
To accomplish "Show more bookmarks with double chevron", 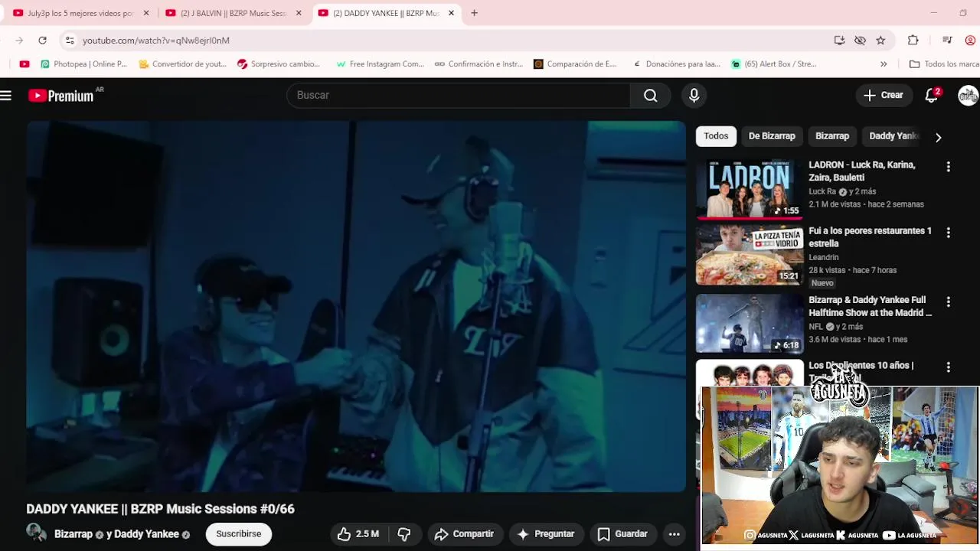I will (x=884, y=64).
